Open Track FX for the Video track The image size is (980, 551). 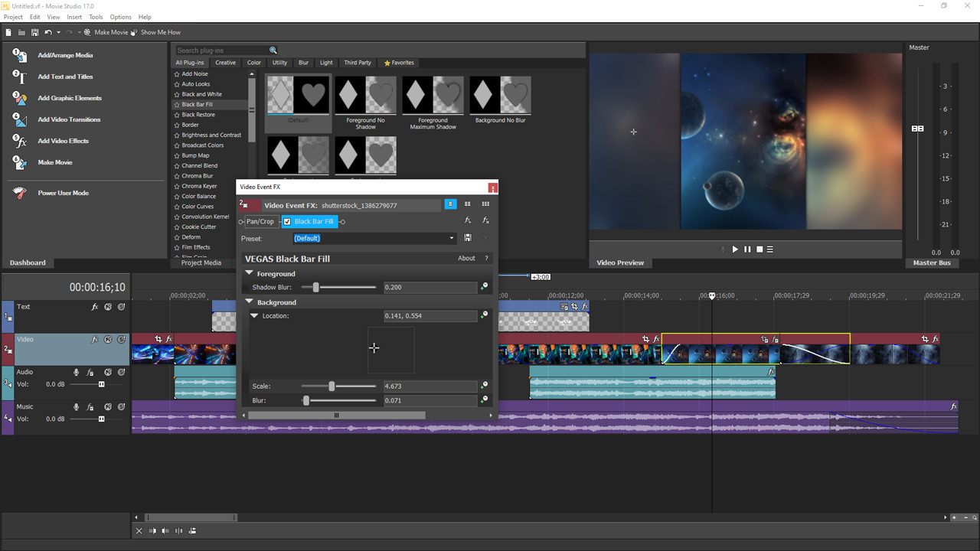(x=94, y=339)
